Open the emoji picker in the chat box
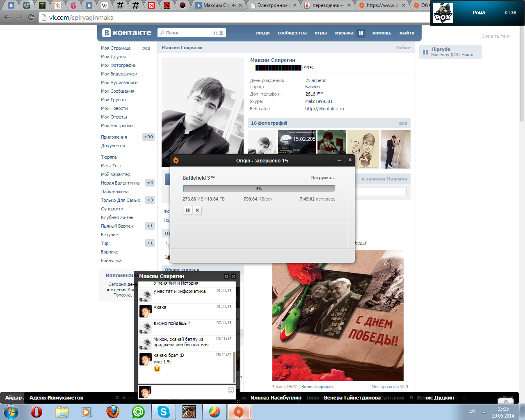This screenshot has height=420, width=525. [231, 390]
